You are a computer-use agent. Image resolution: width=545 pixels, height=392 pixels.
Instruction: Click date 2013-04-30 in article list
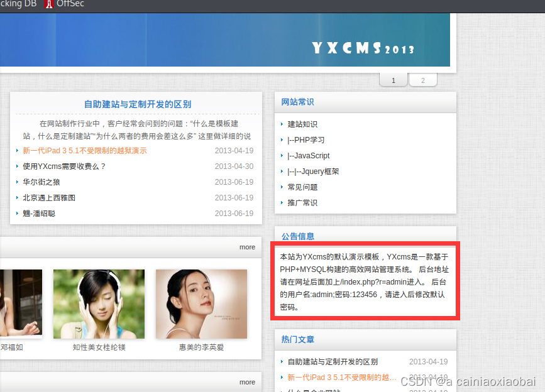point(234,166)
